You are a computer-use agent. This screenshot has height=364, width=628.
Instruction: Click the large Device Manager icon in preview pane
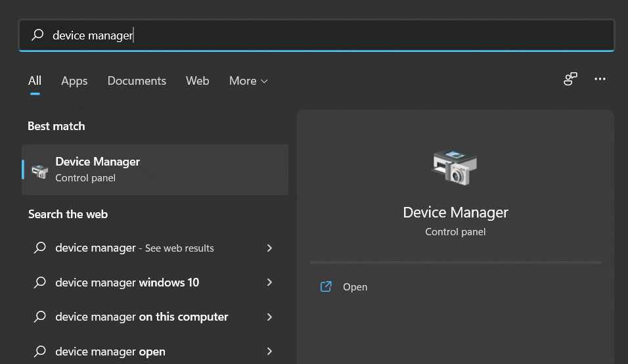[455, 167]
